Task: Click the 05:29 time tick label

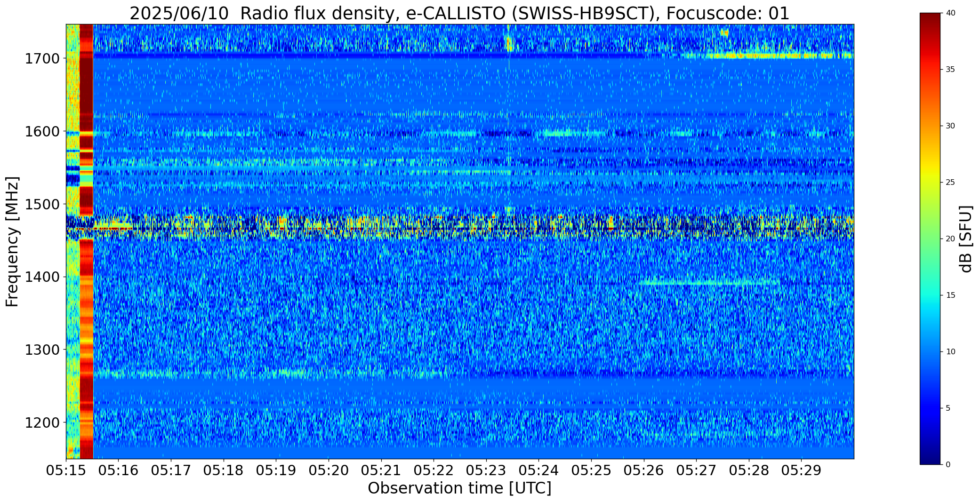Action: click(x=802, y=470)
